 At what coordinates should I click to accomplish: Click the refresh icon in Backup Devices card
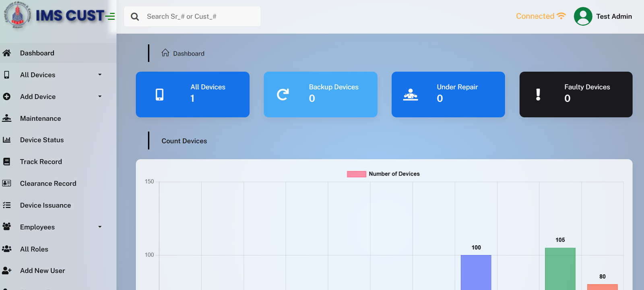coord(283,95)
